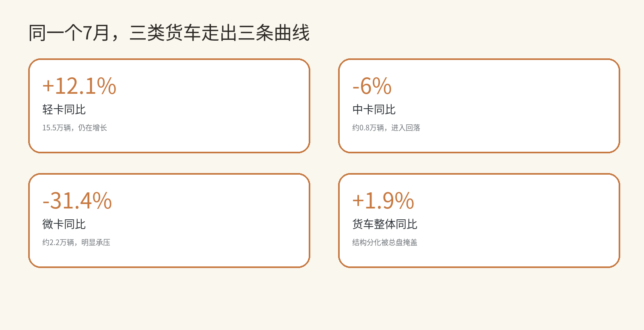Viewport: 644px width, 330px height.
Task: Select the 中卡同比 label
Action: point(374,109)
